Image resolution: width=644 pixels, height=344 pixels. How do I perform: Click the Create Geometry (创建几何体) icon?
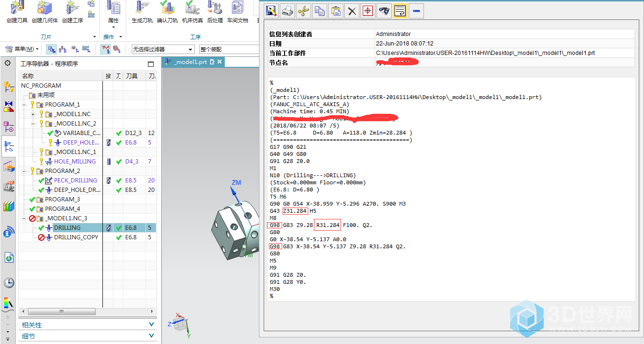coord(45,7)
